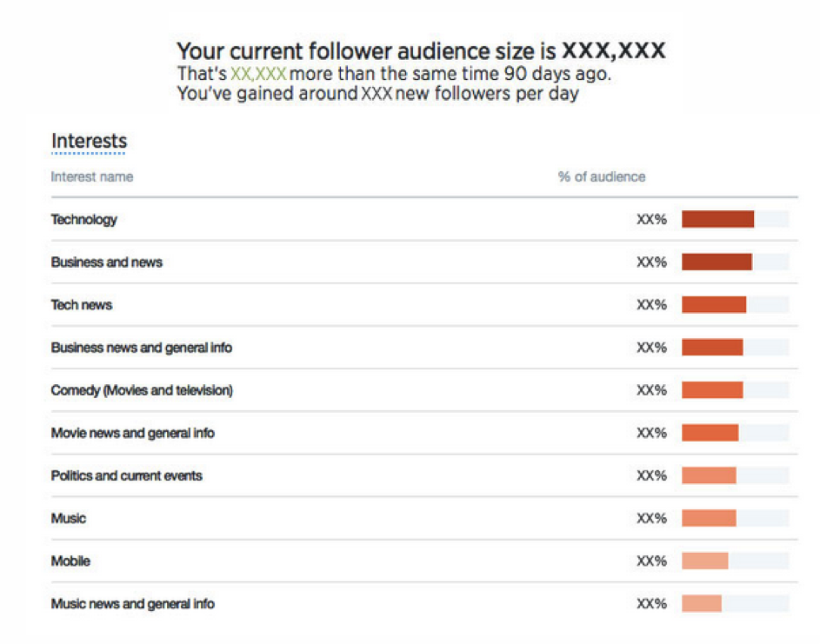Click the green XX,XXX follower gain number
Image resolution: width=820 pixels, height=644 pixels.
point(258,75)
